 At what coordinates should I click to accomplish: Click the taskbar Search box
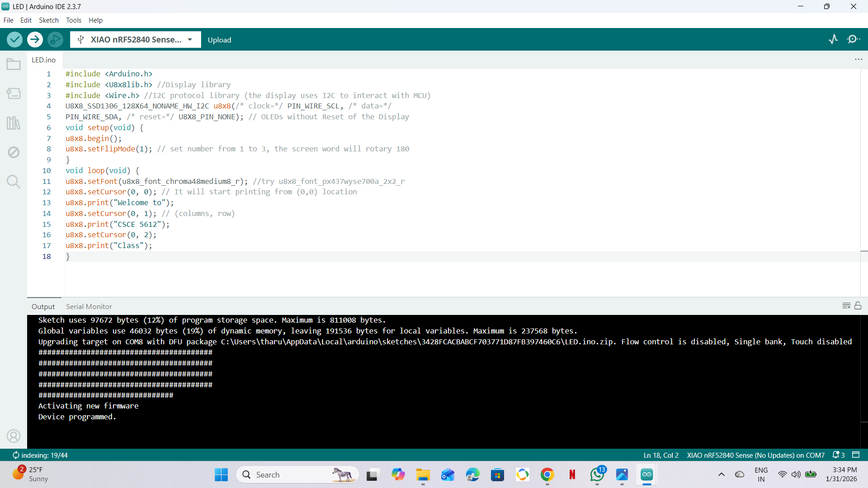297,474
